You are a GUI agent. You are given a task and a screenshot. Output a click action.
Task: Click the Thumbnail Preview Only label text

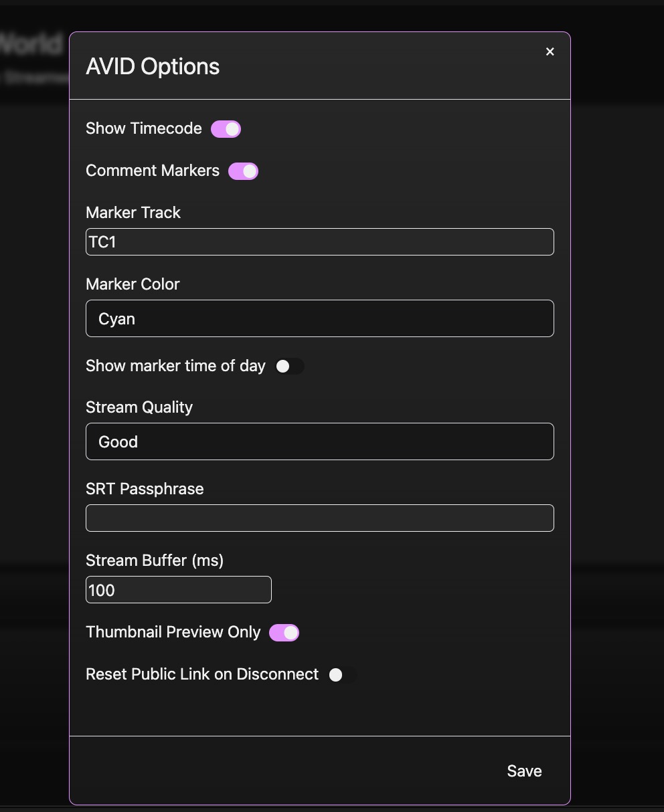click(173, 632)
